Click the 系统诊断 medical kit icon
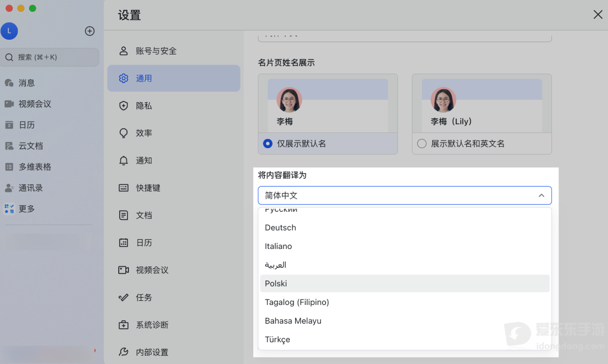The width and height of the screenshot is (608, 364). (123, 325)
